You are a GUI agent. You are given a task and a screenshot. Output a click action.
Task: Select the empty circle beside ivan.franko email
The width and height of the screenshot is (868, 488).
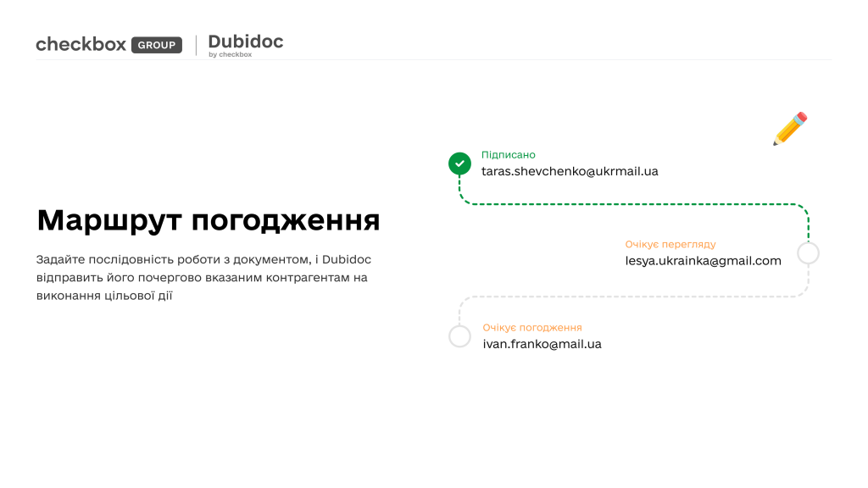[x=459, y=336]
